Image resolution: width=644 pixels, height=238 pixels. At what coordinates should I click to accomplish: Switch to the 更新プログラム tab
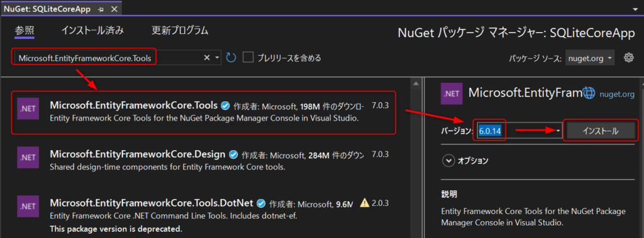[180, 30]
